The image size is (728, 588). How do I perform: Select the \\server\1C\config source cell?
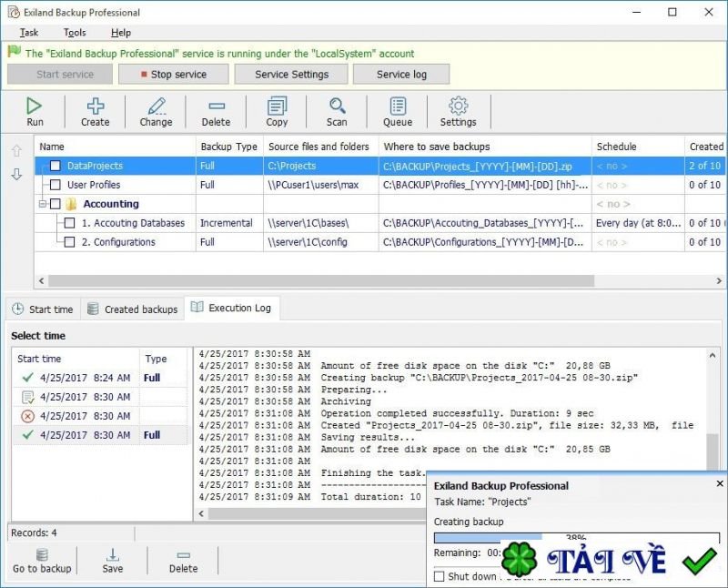[321, 242]
